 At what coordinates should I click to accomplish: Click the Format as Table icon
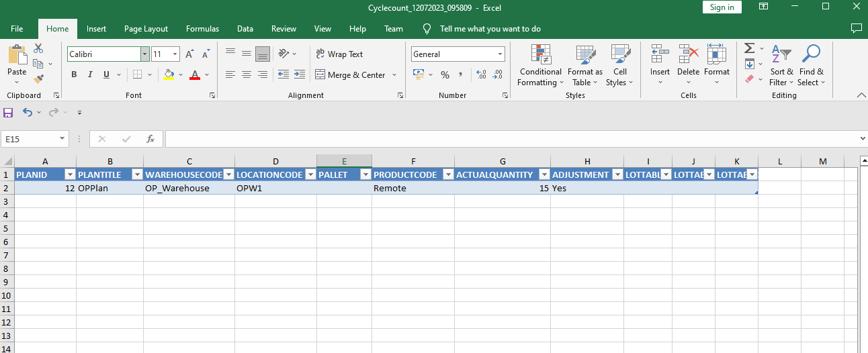(x=584, y=66)
